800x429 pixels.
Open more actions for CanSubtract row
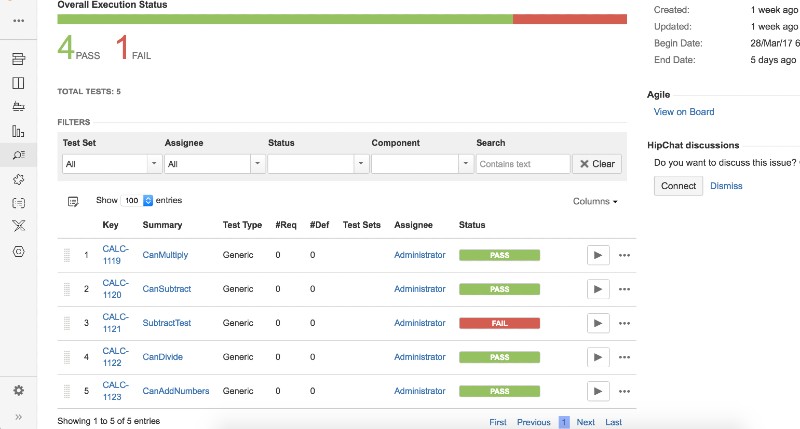tap(625, 289)
